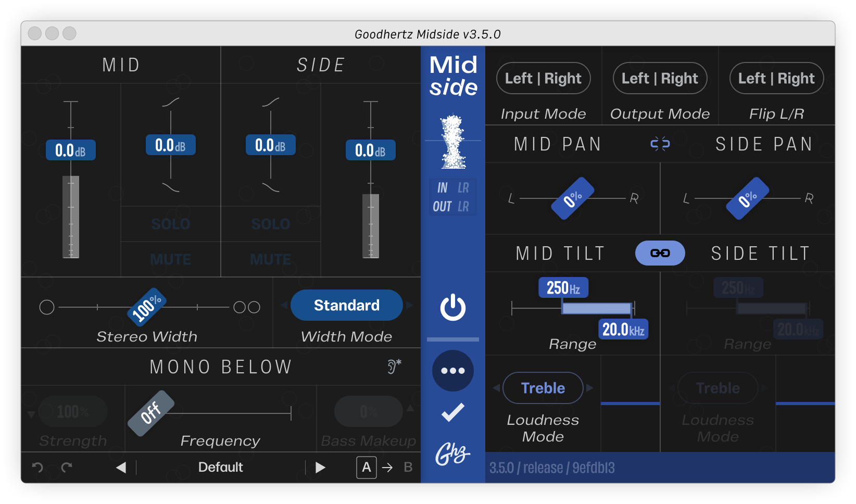This screenshot has width=856, height=504.
Task: Toggle the Mid Pan / Side Pan link icon
Action: click(x=660, y=144)
